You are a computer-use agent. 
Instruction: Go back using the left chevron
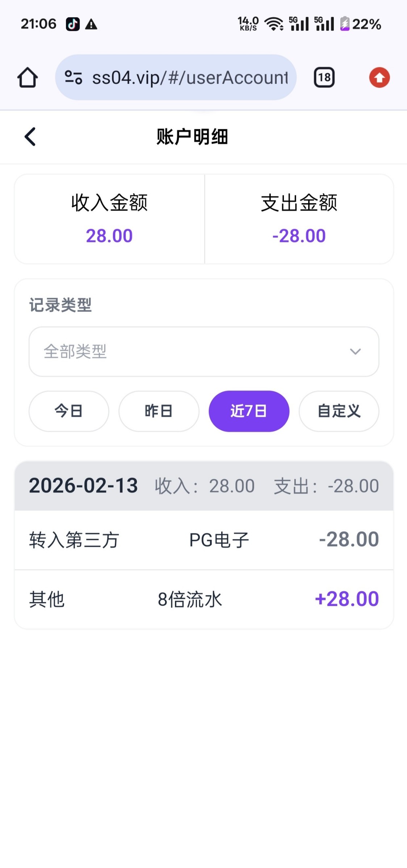tap(30, 137)
